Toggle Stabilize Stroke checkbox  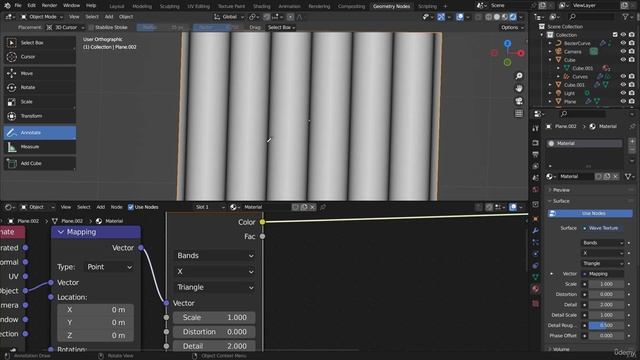[x=91, y=27]
